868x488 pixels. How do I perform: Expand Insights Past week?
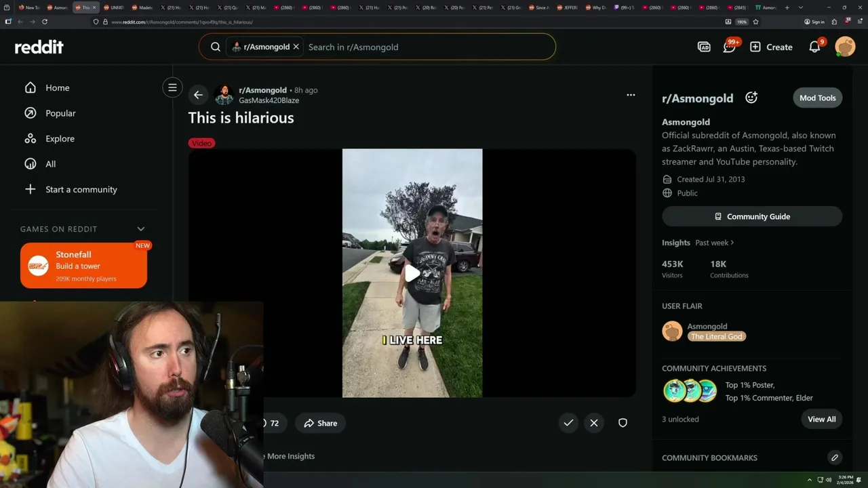[714, 243]
